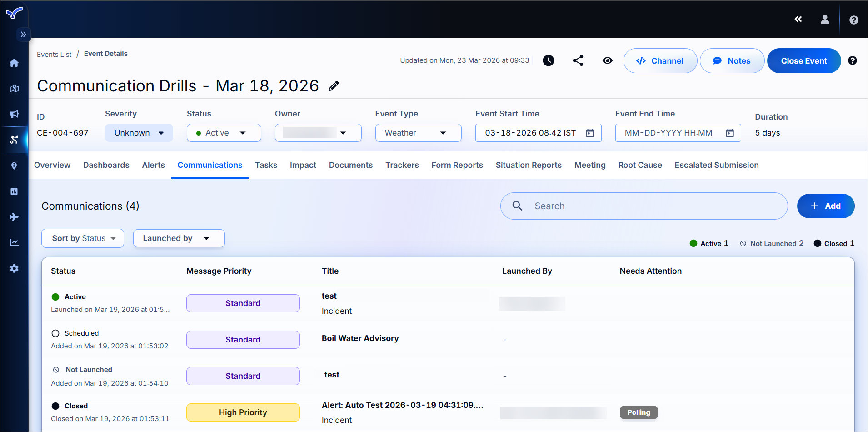Switch to the Tasks tab
This screenshot has width=868, height=432.
click(266, 165)
